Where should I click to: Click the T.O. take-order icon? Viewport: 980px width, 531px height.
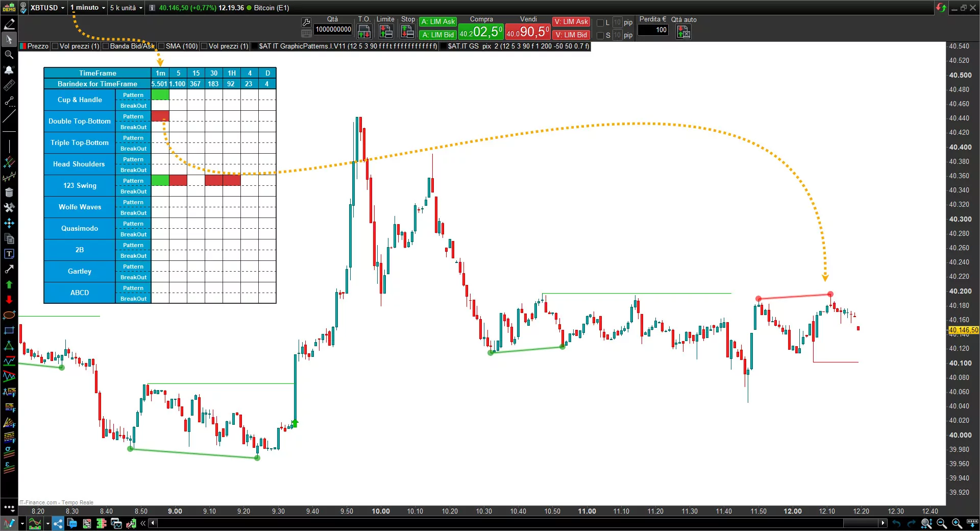tap(364, 32)
